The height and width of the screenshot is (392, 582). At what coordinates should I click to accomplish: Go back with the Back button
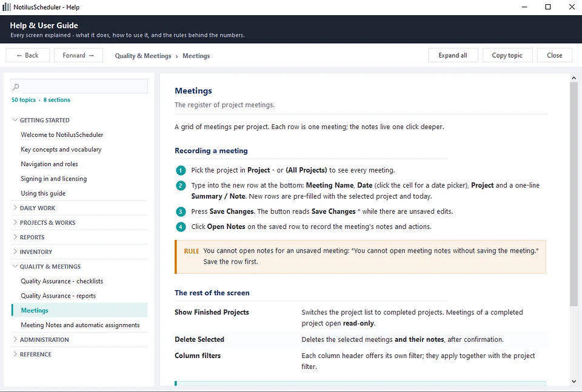pos(27,55)
